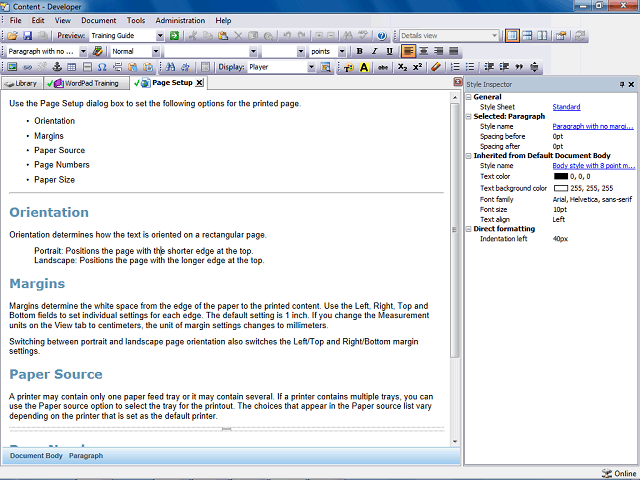The height and width of the screenshot is (480, 640).
Task: Open the points unit dropdown
Action: pos(342,51)
